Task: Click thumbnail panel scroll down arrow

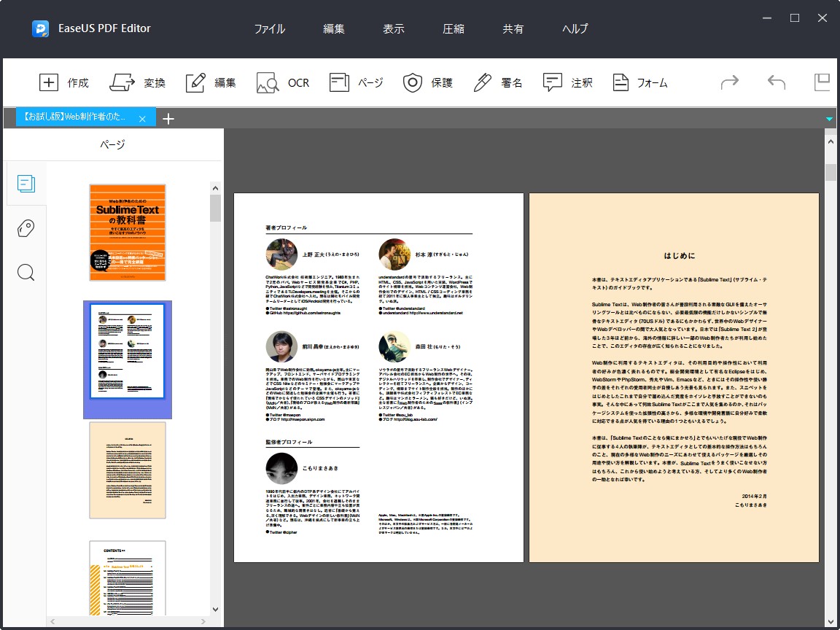Action: pyautogui.click(x=215, y=609)
